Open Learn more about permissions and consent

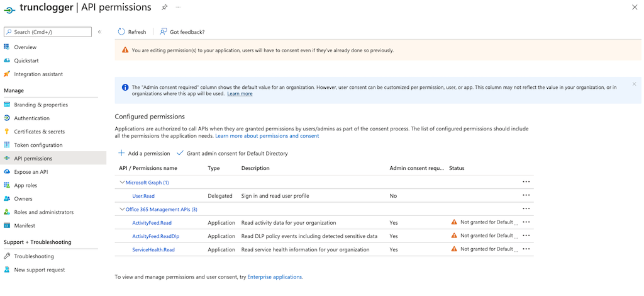point(267,135)
